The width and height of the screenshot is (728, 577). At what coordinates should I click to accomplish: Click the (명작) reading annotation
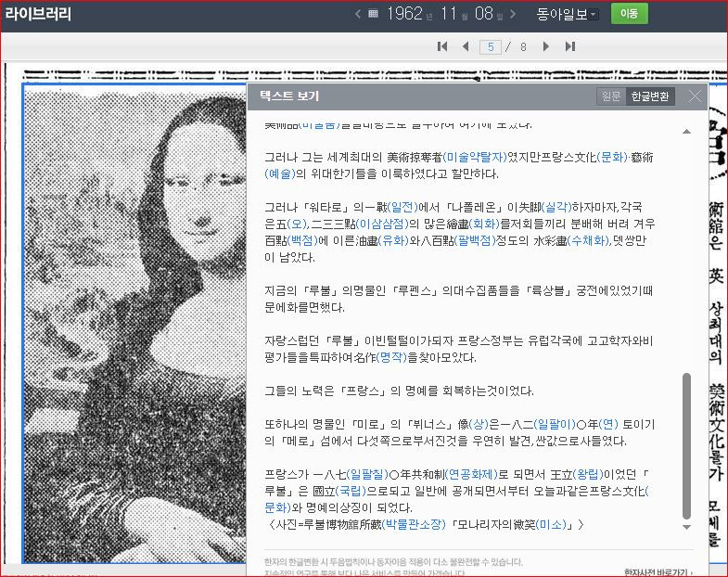point(391,358)
